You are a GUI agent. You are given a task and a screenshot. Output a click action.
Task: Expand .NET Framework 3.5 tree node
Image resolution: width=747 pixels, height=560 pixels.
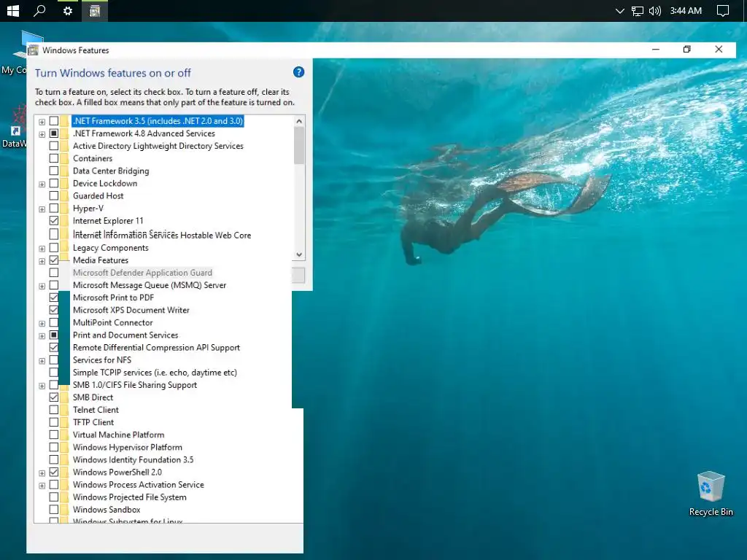pyautogui.click(x=42, y=122)
